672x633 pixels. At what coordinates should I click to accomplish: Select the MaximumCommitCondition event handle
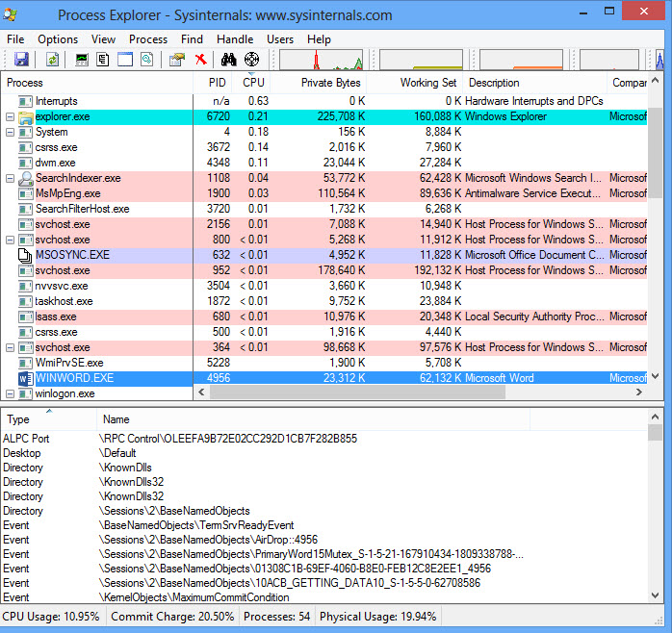tap(324, 597)
